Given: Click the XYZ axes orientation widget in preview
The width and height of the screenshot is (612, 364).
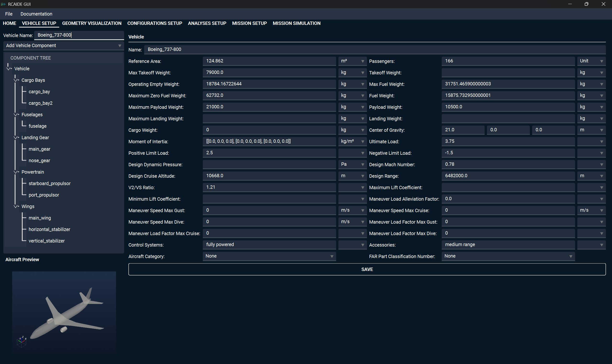Looking at the screenshot, I should (22, 342).
